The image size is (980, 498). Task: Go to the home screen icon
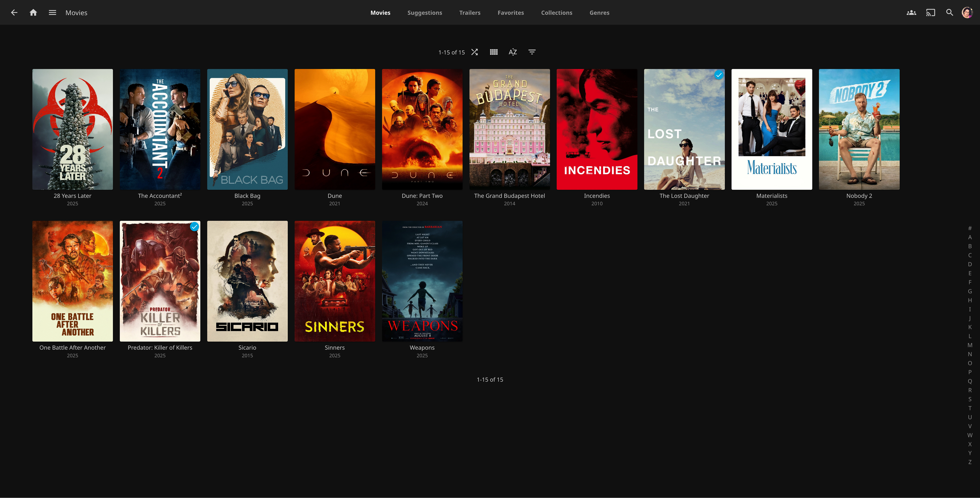click(x=34, y=12)
